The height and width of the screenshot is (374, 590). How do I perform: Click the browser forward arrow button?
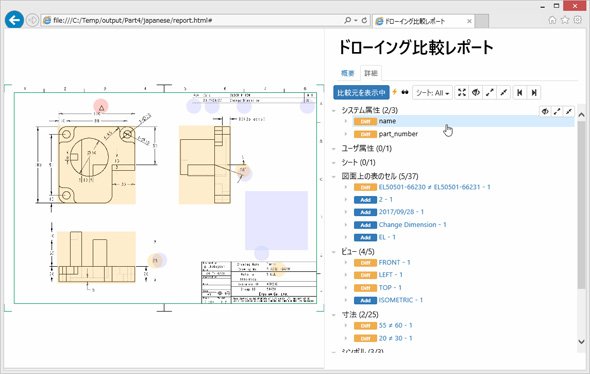pos(32,20)
